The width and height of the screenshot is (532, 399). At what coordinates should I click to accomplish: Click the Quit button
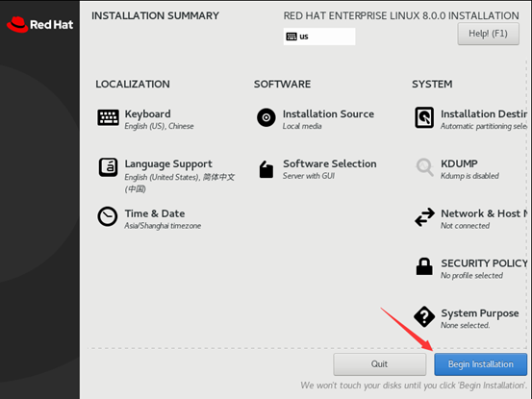tap(379, 364)
